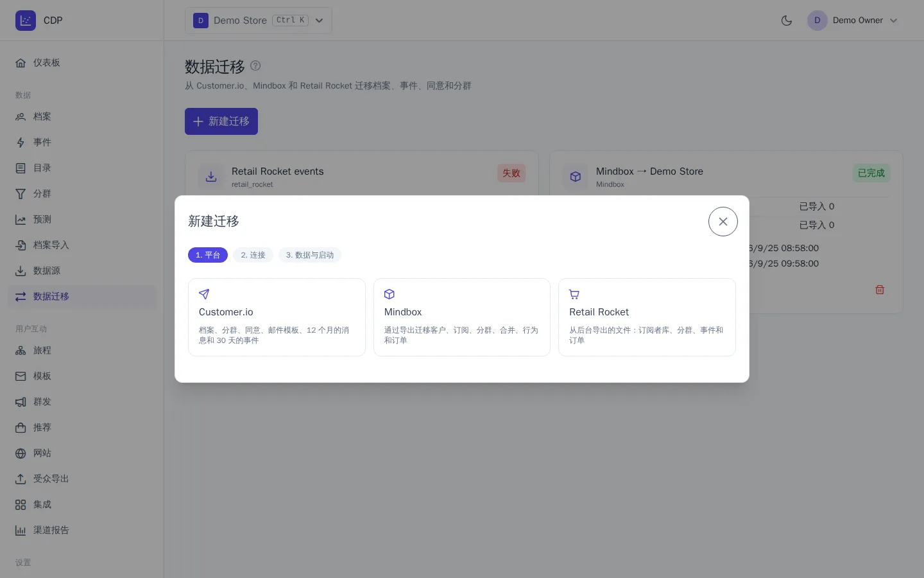The width and height of the screenshot is (924, 578).
Task: Open 分群 segments with funnel icon
Action: point(82,194)
